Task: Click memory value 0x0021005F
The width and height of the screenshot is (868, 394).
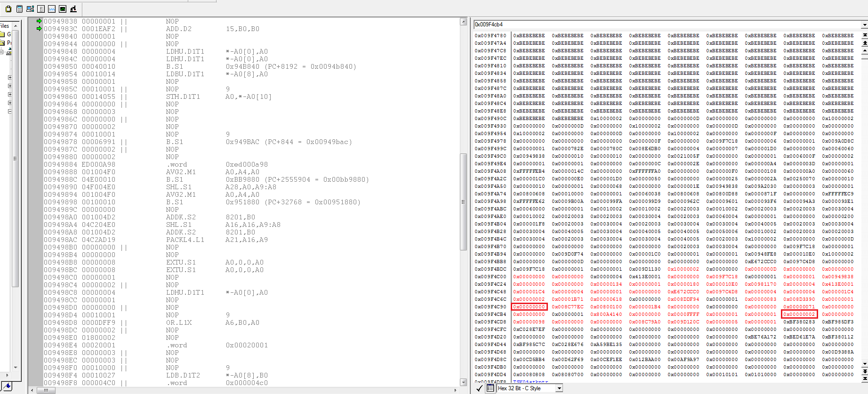Action: pyautogui.click(x=683, y=156)
